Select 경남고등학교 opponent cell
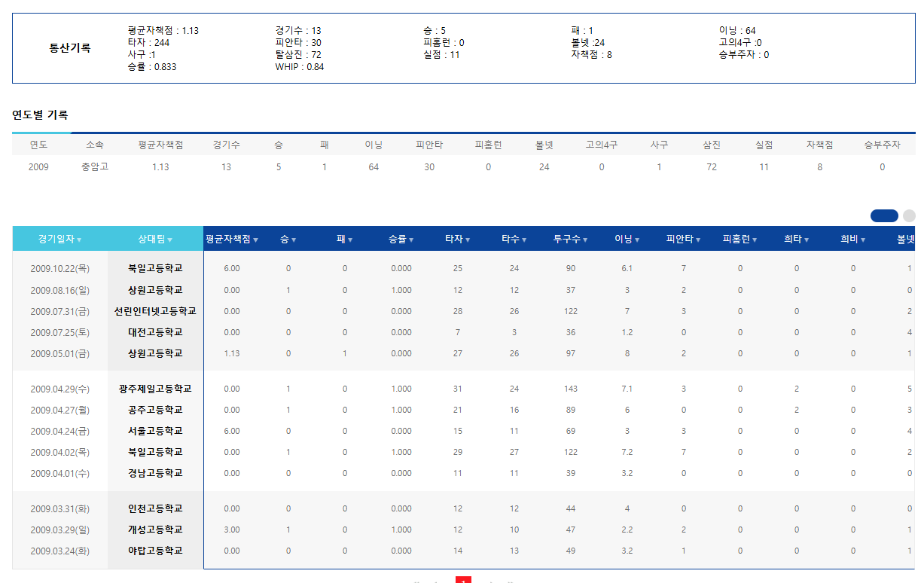924x583 pixels. pos(155,473)
